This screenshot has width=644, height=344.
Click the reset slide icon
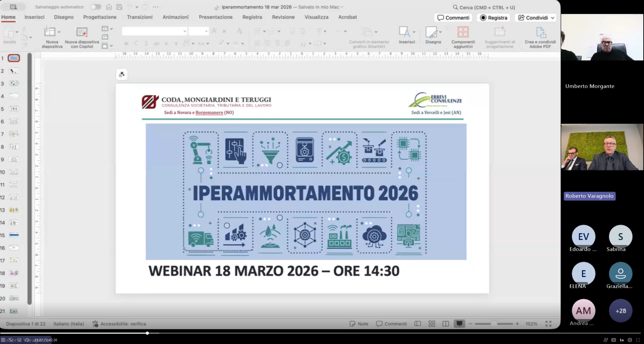tap(105, 37)
